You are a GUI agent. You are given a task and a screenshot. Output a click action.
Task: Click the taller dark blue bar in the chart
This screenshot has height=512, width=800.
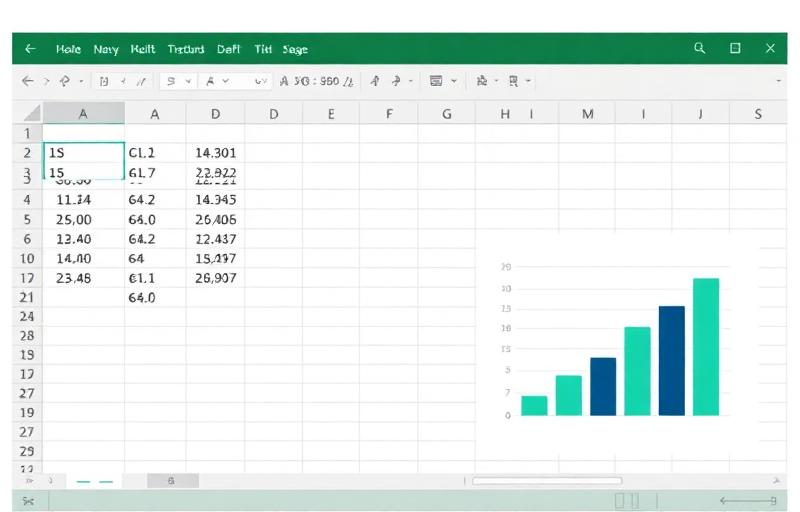[x=671, y=361]
